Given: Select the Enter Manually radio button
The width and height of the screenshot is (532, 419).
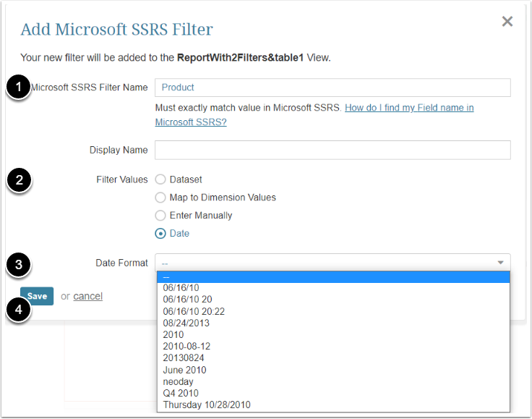Looking at the screenshot, I should (x=160, y=216).
